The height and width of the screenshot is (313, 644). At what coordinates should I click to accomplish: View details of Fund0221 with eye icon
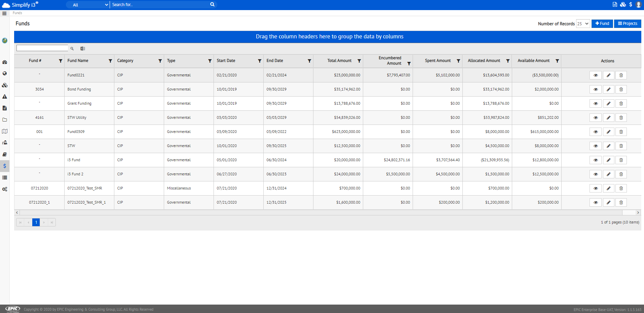point(596,75)
